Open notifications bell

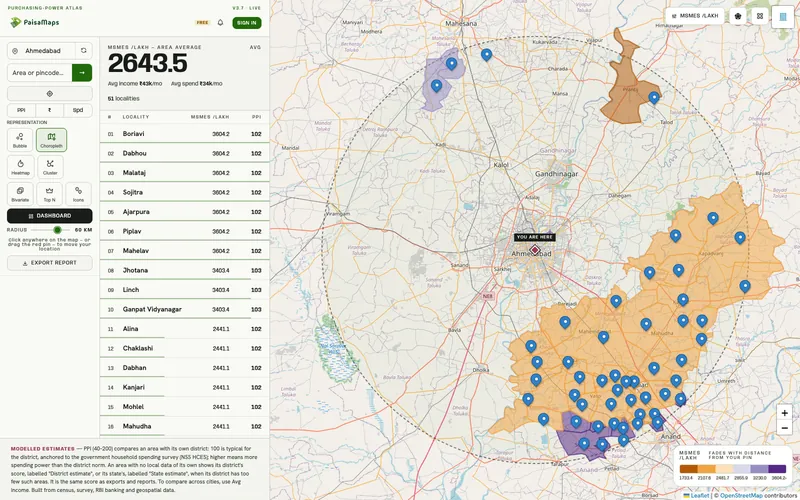(220, 22)
